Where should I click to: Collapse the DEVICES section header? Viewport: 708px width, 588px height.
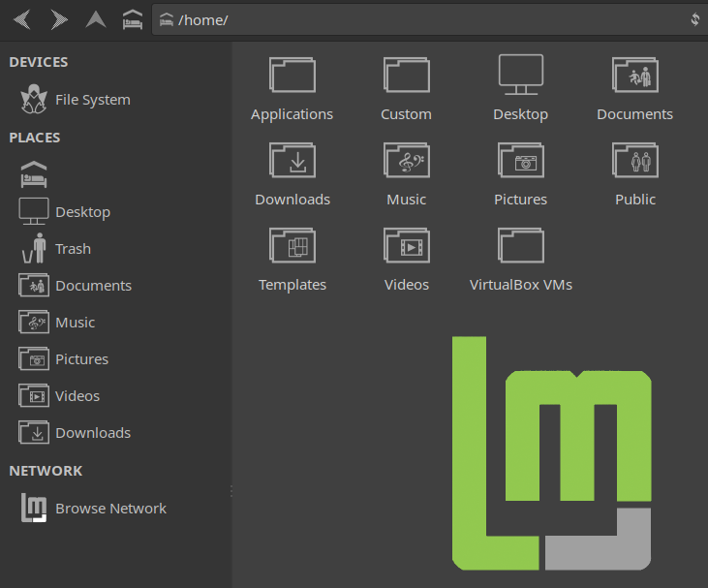(x=39, y=62)
